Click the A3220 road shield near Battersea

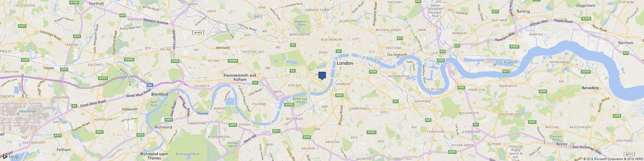(289, 104)
